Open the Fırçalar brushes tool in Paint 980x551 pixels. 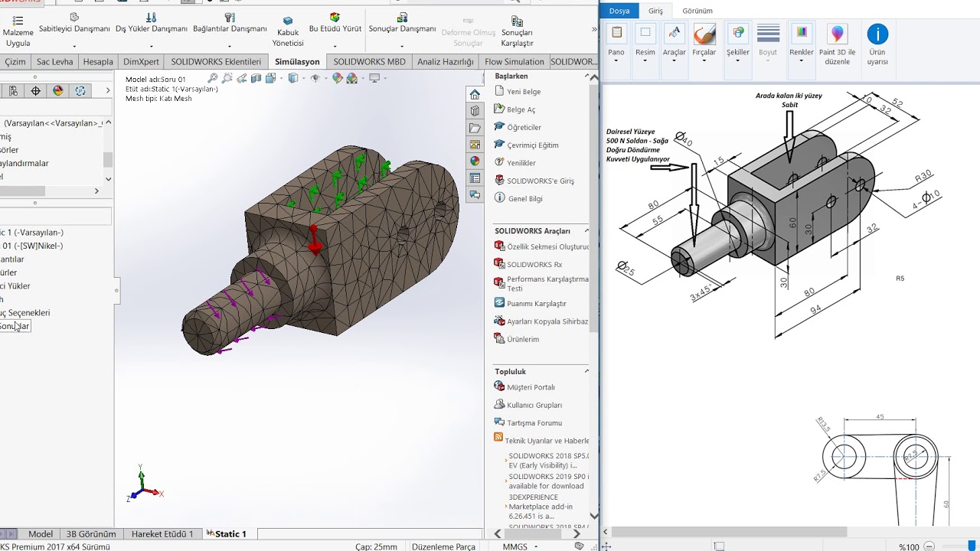704,42
